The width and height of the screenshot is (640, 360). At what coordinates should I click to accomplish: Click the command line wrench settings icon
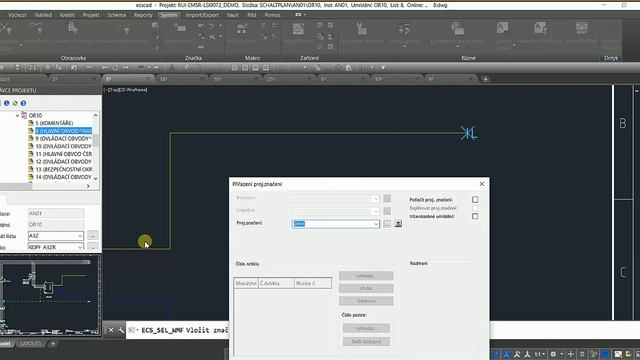click(121, 330)
